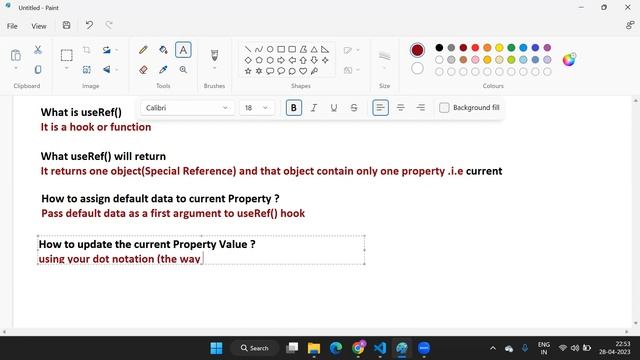
Task: Click the Copy icon in Clipboard
Action: pos(38,69)
